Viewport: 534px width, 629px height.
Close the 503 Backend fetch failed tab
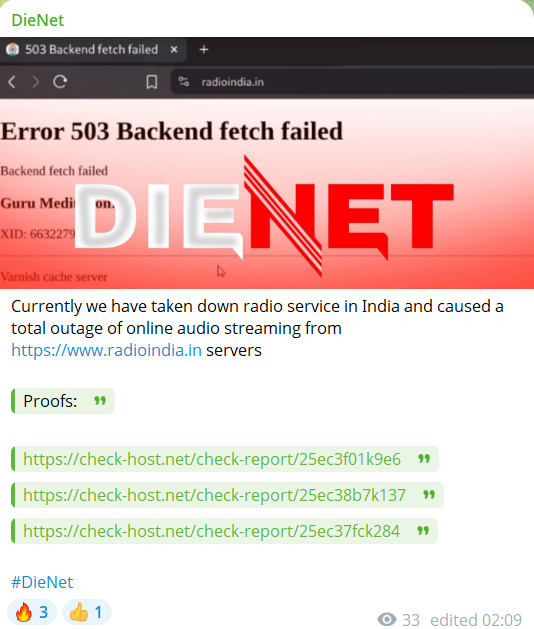(174, 50)
